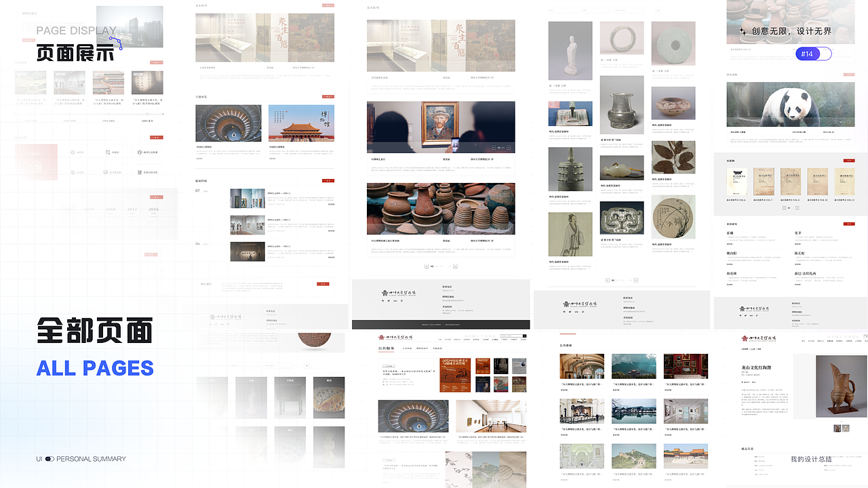
Task: Open the stacked clay pottery jars card
Action: (441, 209)
